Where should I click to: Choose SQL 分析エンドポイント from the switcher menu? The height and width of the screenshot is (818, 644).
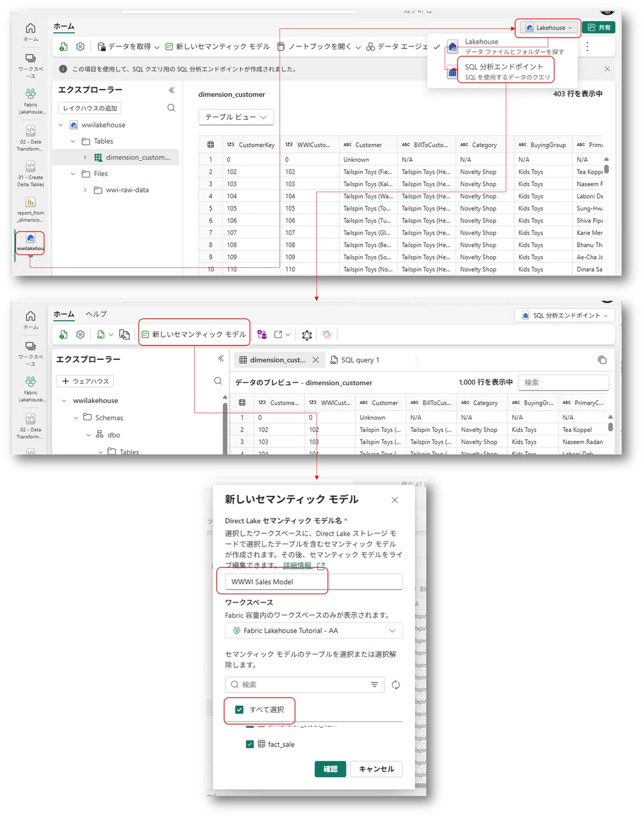point(507,71)
